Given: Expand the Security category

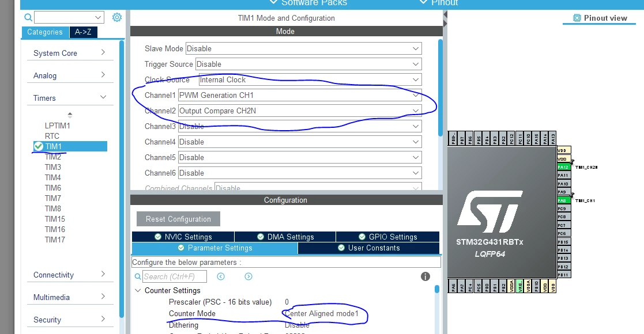Looking at the screenshot, I should pyautogui.click(x=70, y=320).
